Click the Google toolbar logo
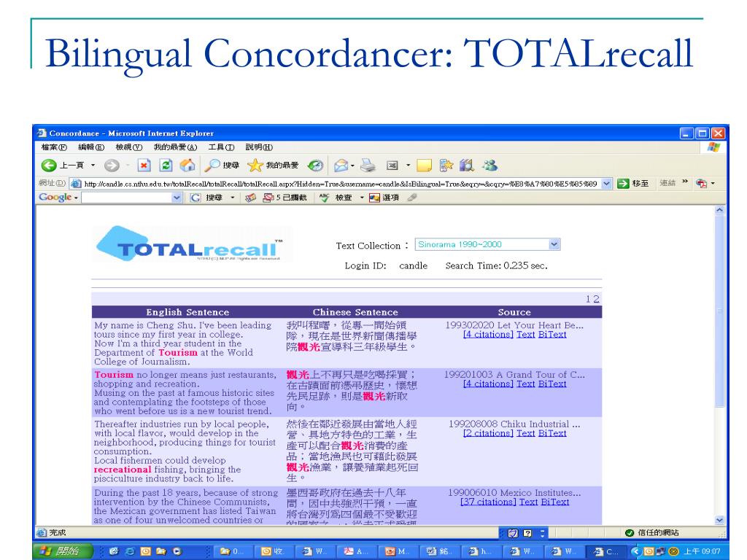This screenshot has width=747, height=560. pos(55,197)
